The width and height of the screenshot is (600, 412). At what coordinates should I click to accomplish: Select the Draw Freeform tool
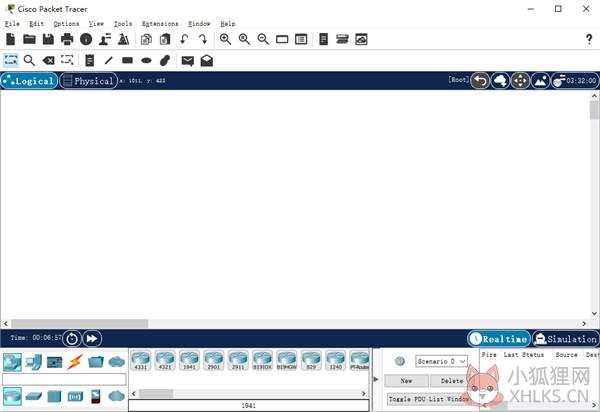[165, 60]
